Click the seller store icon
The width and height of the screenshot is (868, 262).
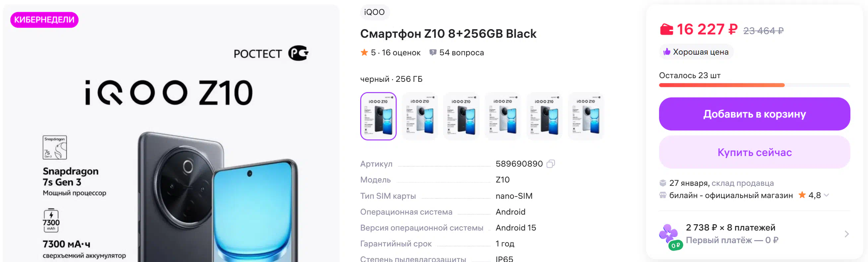coord(662,195)
